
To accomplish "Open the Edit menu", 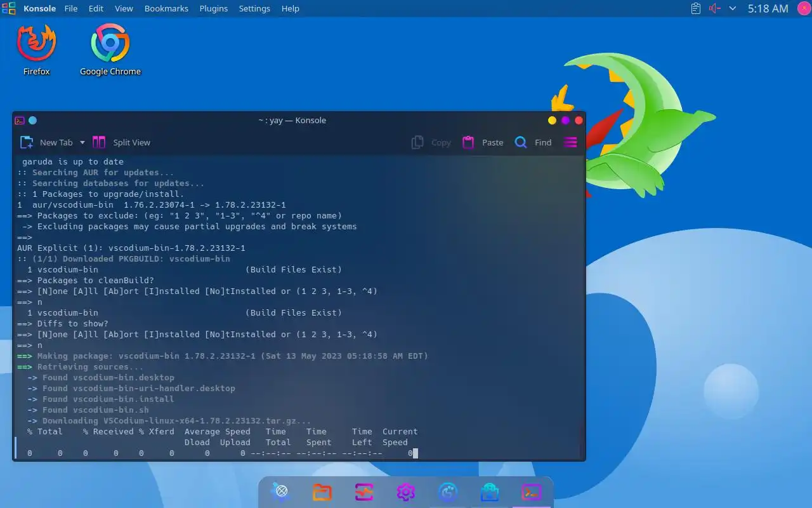I will (x=96, y=8).
